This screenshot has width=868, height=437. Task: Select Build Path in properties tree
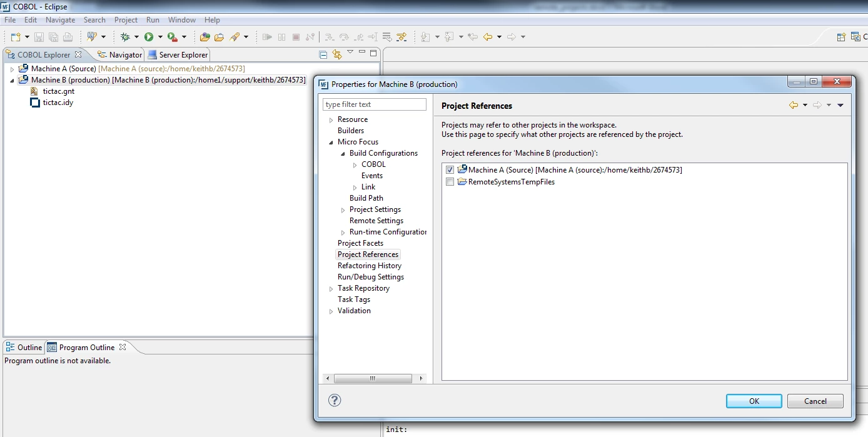pyautogui.click(x=366, y=198)
